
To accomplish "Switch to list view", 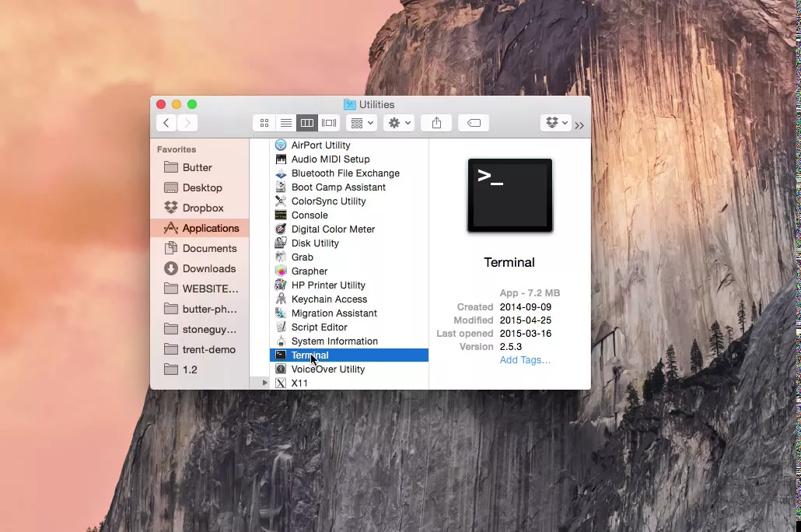I will click(286, 123).
